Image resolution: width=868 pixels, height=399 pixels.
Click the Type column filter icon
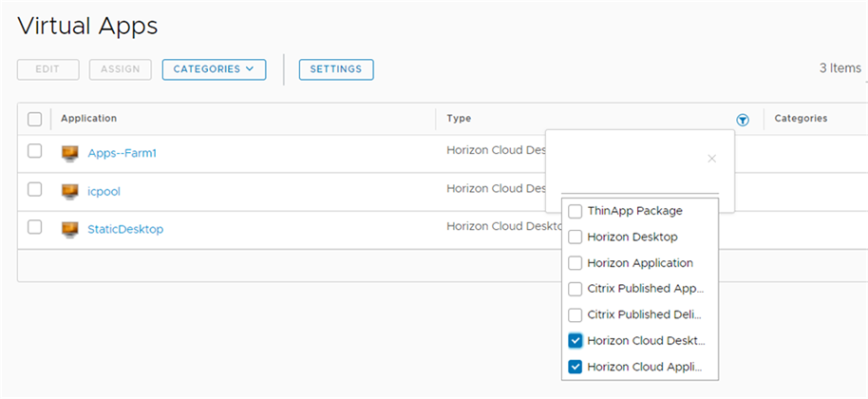(743, 120)
